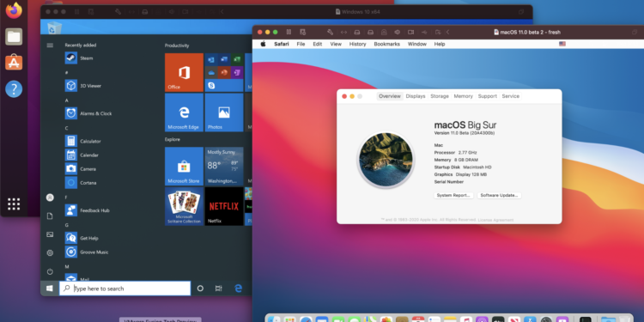Switch to Support tab in About This Mac
Screen dimensions: 644x322
click(488, 96)
